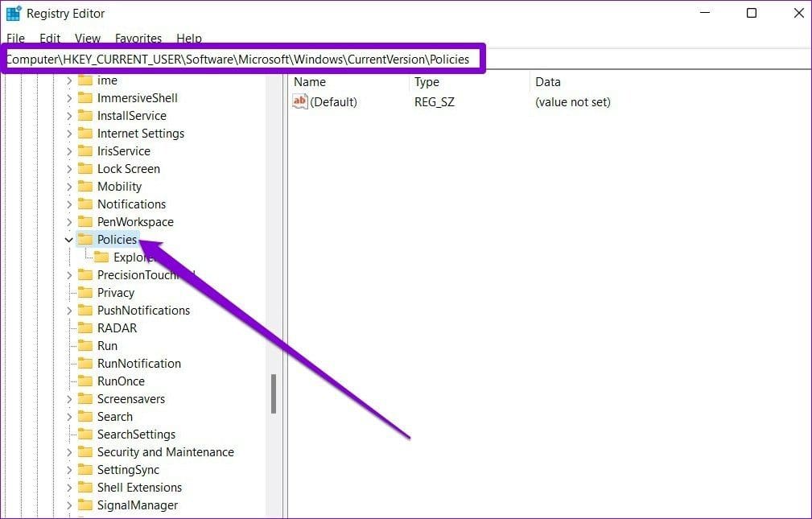The width and height of the screenshot is (812, 519).
Task: Expand the ImmersiveShell key
Action: 69,98
